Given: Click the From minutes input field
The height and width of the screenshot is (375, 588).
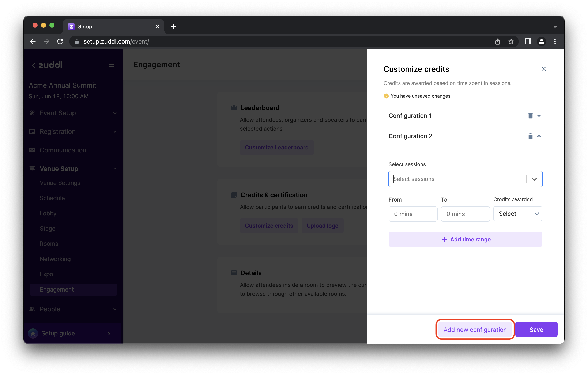Looking at the screenshot, I should pyautogui.click(x=413, y=214).
